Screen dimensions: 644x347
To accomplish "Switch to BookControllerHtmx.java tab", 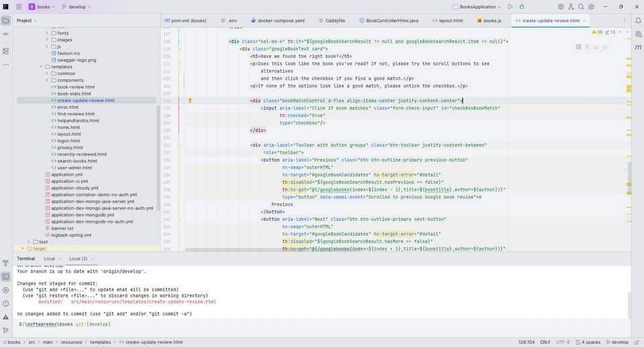I will tap(388, 21).
